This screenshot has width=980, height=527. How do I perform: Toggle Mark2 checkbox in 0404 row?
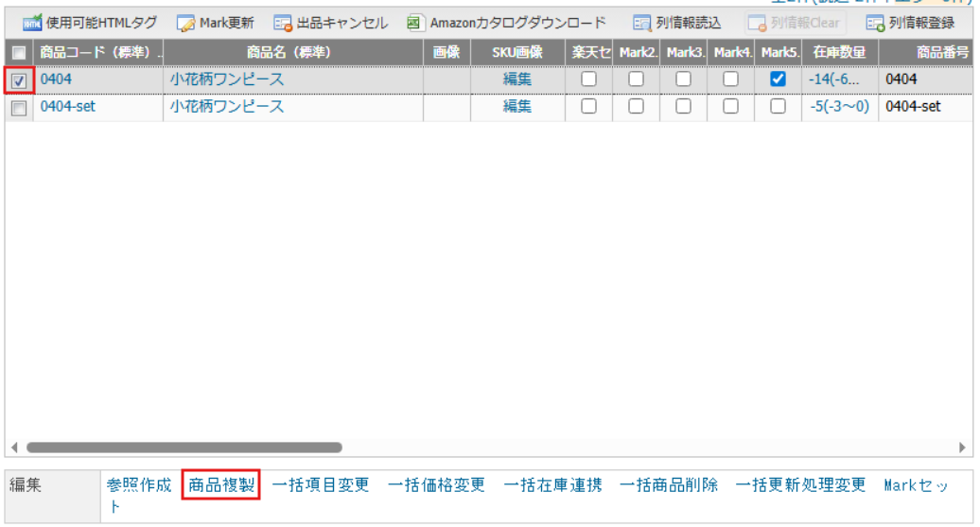637,79
